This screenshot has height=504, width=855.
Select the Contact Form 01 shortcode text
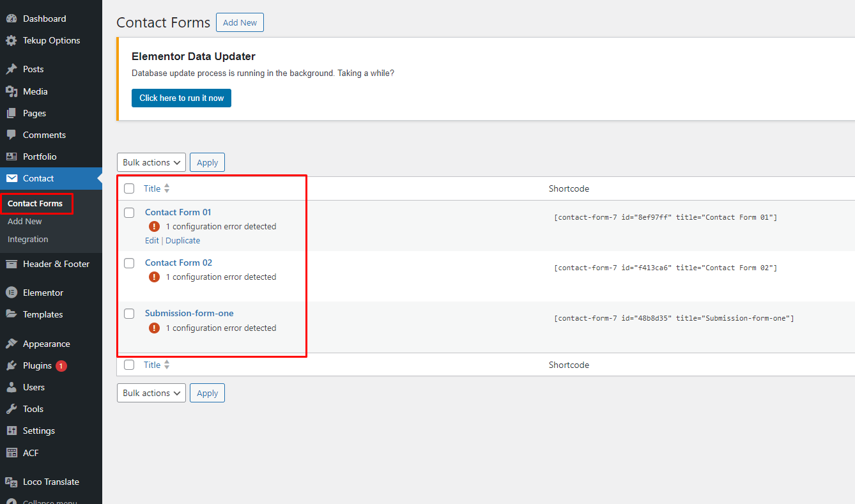point(665,217)
